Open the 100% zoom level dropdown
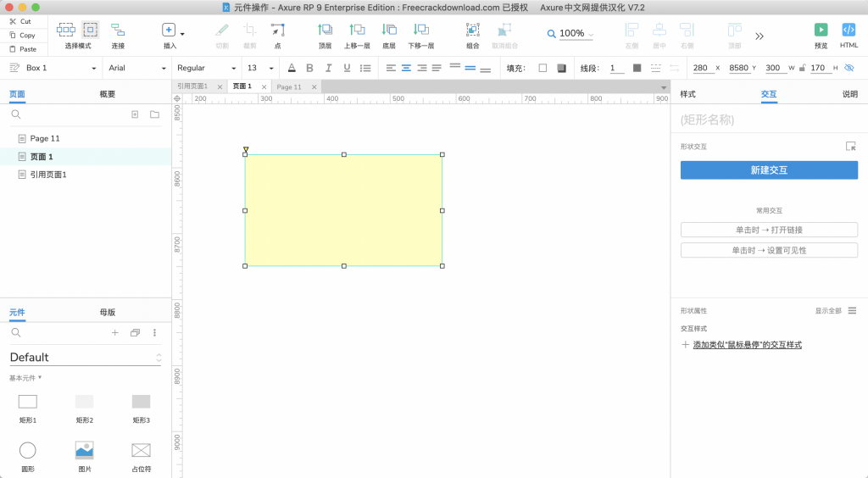 pos(570,34)
